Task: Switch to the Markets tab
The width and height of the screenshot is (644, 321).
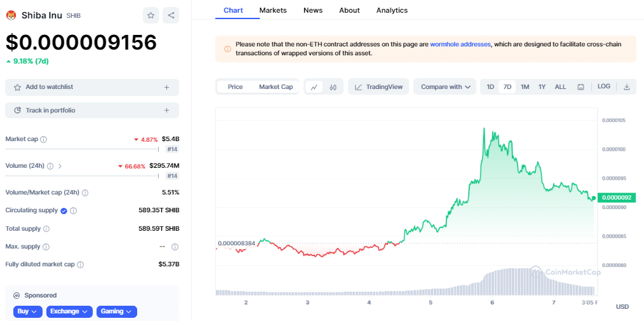Action: 273,10
